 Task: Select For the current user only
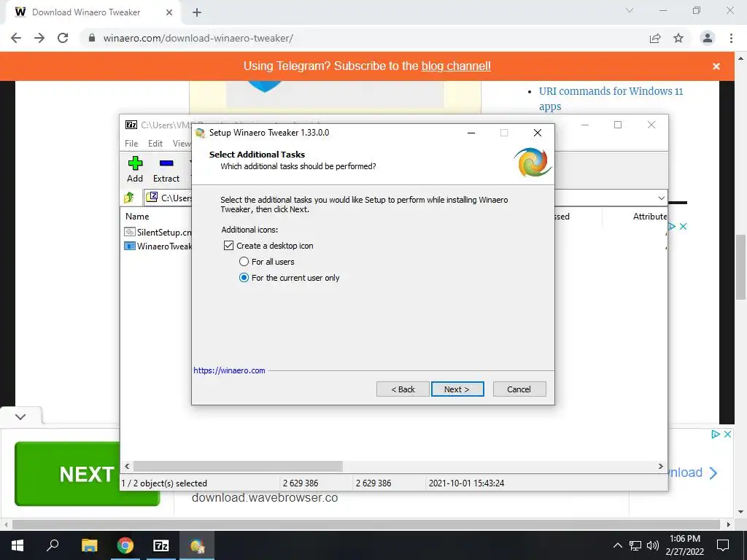coord(244,278)
